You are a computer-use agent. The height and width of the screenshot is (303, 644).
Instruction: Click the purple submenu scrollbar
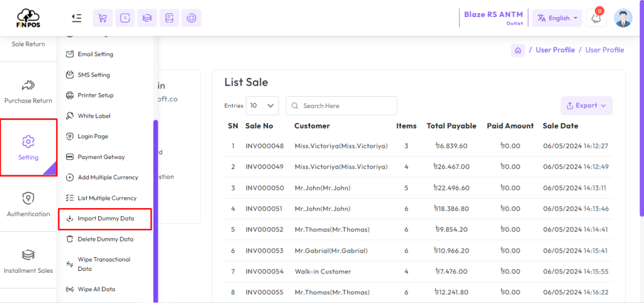(x=155, y=207)
